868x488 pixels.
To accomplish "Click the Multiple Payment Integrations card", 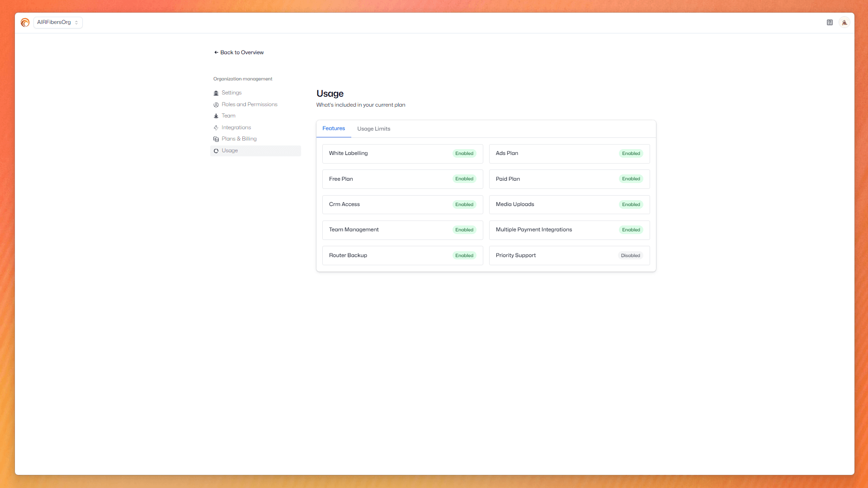I will point(569,230).
